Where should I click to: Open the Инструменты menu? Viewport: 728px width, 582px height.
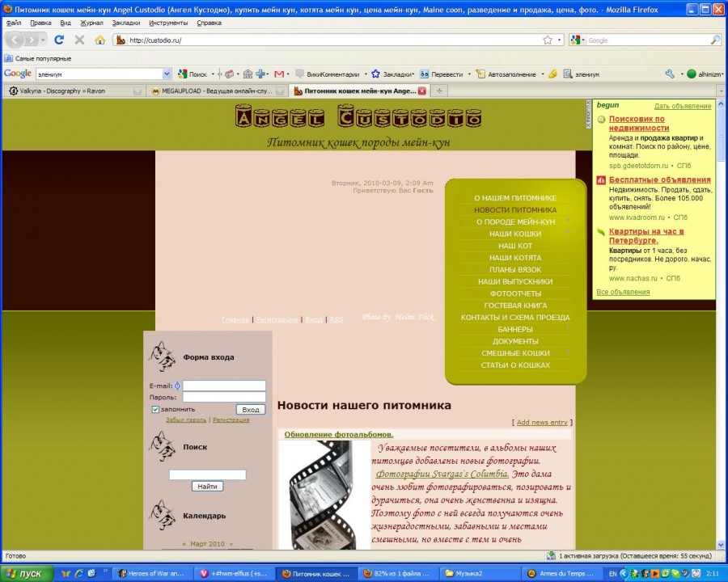pos(168,23)
